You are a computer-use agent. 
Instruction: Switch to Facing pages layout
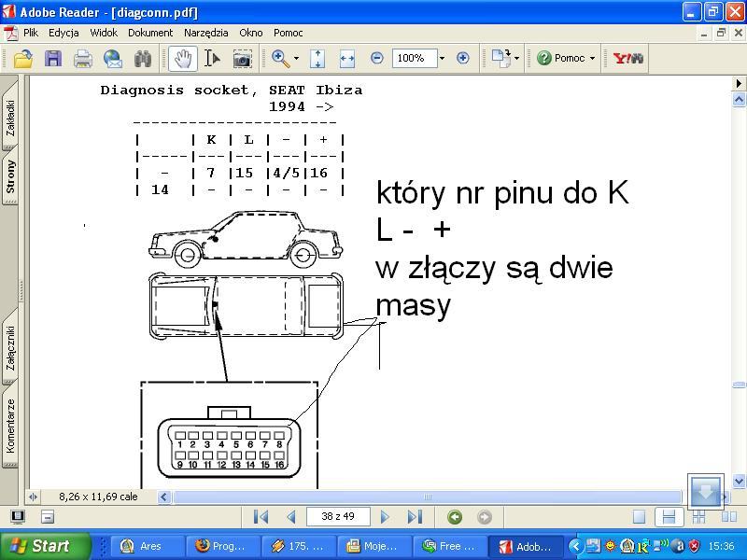coord(729,517)
